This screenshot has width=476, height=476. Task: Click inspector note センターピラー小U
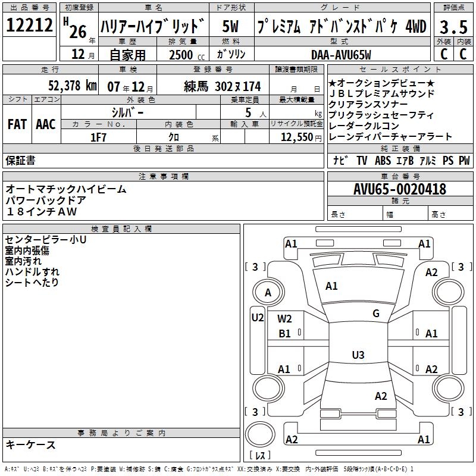[46, 240]
